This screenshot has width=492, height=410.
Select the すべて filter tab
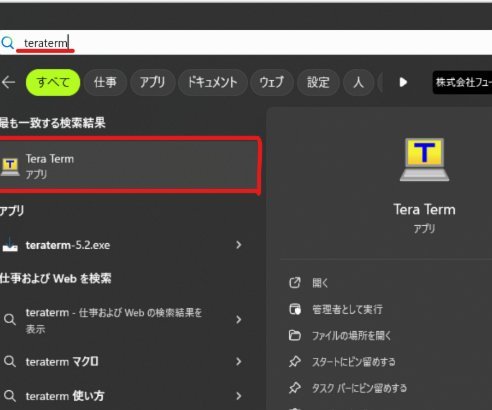[53, 82]
